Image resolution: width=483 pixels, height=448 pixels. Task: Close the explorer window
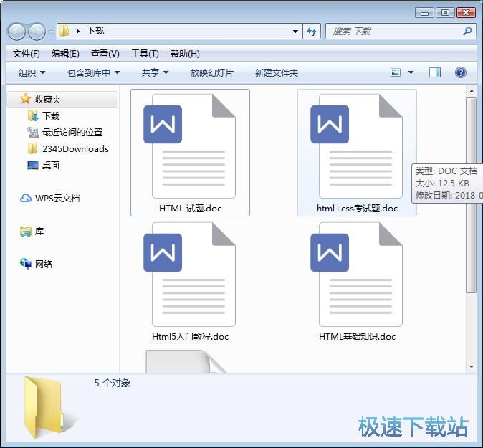(466, 13)
